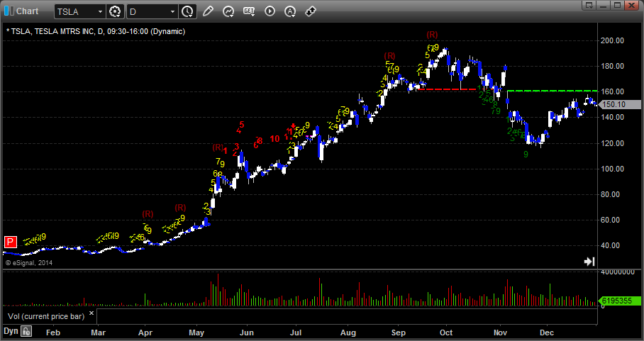Open the time template clock menu
Screen dimensions: 644x341
coord(187,12)
